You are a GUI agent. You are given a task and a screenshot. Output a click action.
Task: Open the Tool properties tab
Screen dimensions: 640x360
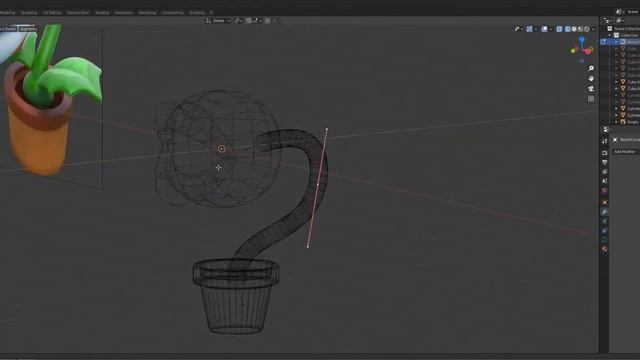coord(604,141)
